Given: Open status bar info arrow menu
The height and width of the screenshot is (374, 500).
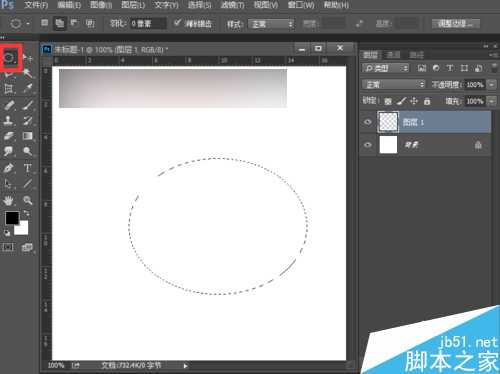Looking at the screenshot, I should 186,366.
